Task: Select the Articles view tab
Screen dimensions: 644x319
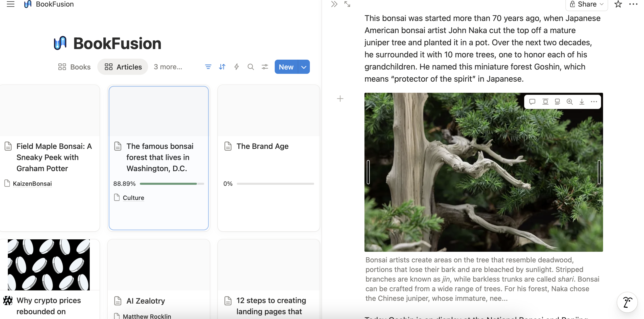Action: pyautogui.click(x=123, y=67)
